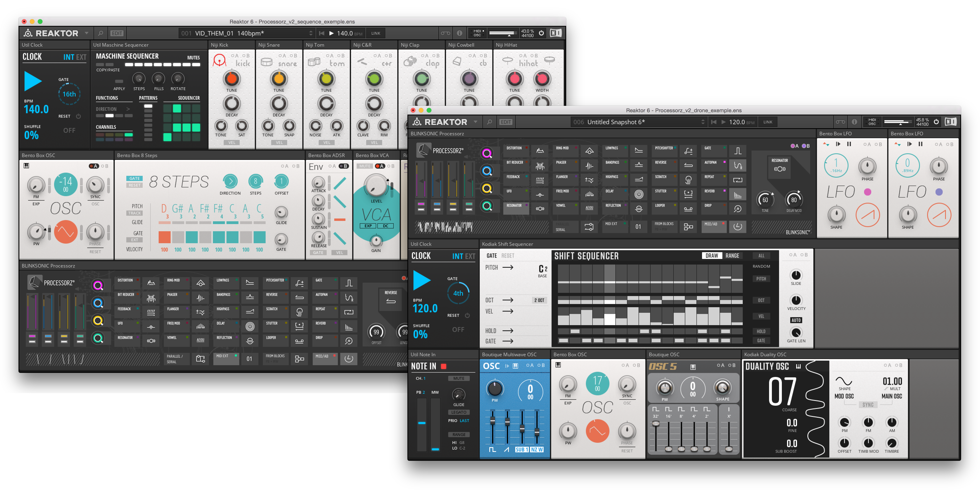Click the chain link icon in drone Reaktor toolbar
The height and width of the screenshot is (490, 980).
840,122
